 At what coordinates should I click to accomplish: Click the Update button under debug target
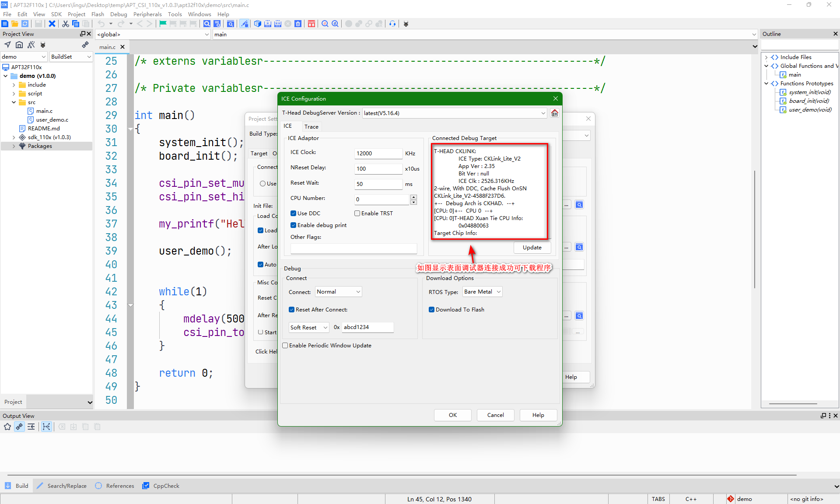point(532,248)
